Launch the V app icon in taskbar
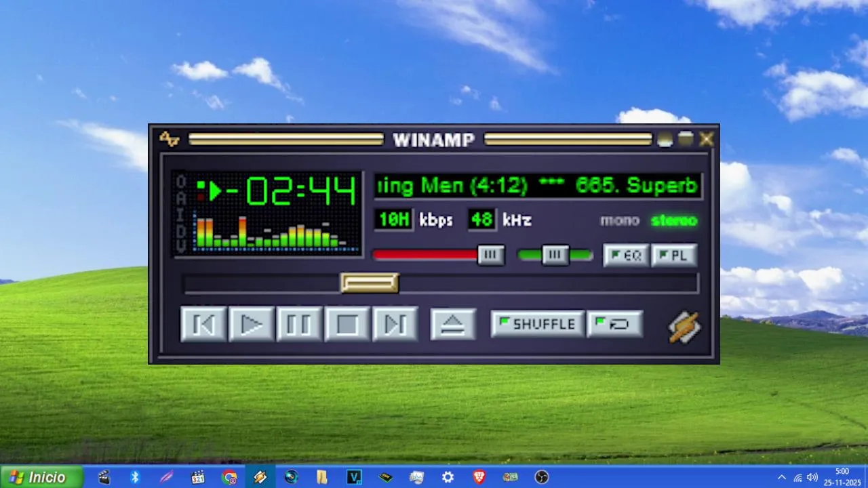 pos(354,477)
